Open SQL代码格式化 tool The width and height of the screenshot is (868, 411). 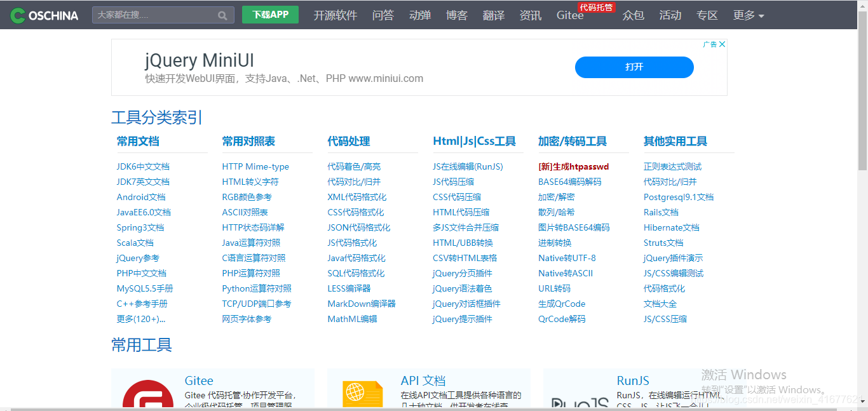[356, 273]
